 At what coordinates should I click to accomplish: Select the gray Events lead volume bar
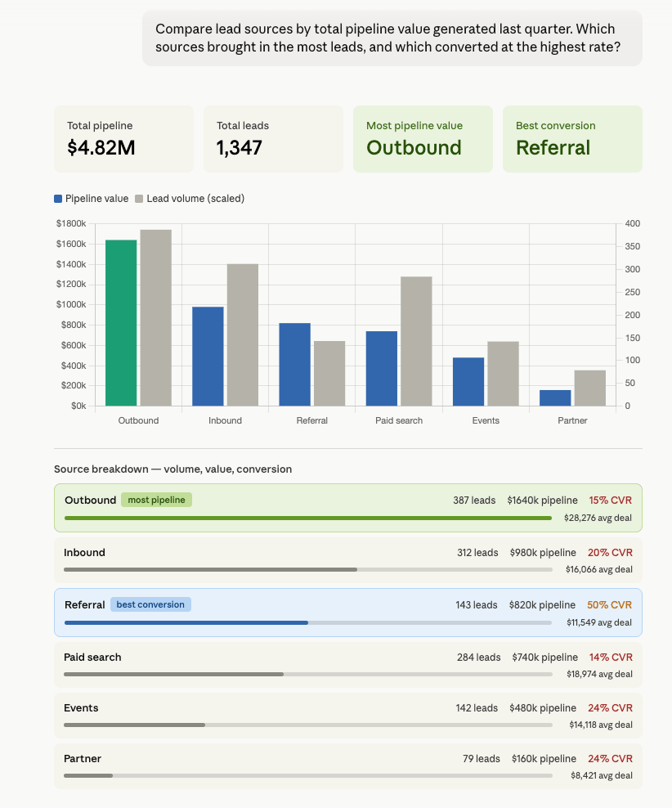(x=503, y=374)
